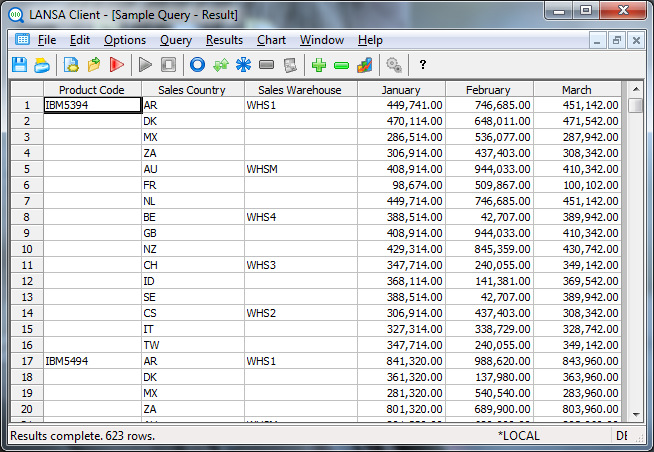Click the March column header
Image resolution: width=654 pixels, height=452 pixels.
[577, 90]
